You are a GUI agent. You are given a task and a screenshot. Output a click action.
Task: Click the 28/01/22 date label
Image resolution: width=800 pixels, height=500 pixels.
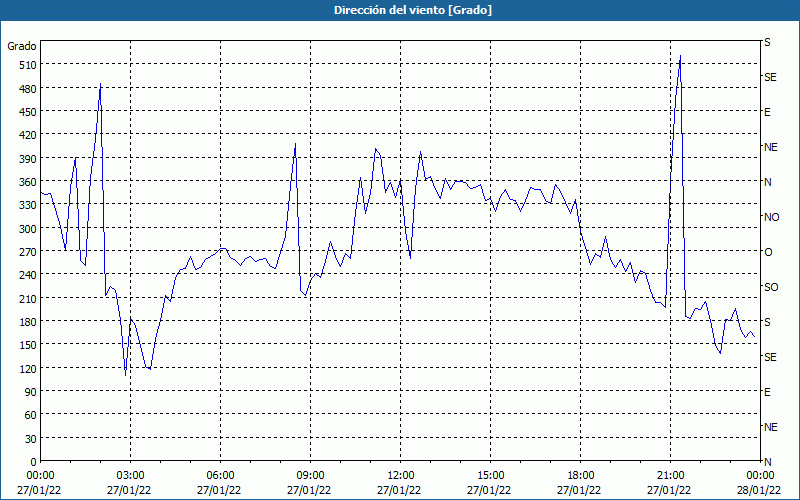point(760,490)
